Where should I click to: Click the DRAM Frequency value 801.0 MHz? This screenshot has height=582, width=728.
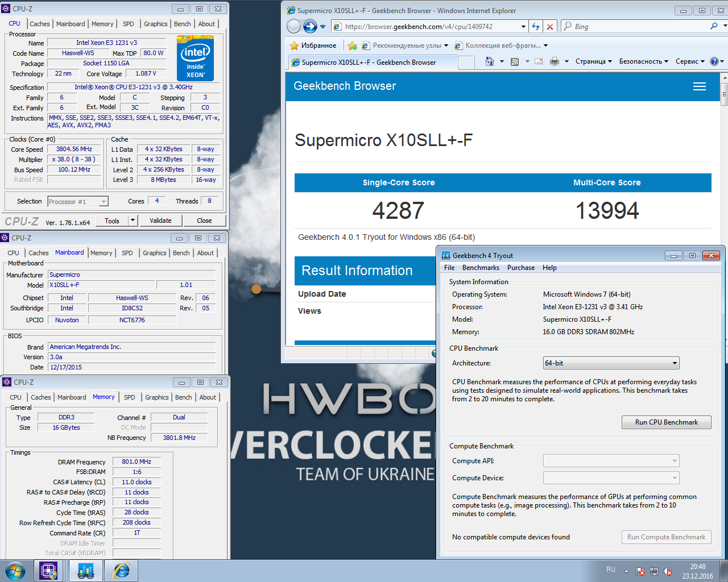(136, 462)
